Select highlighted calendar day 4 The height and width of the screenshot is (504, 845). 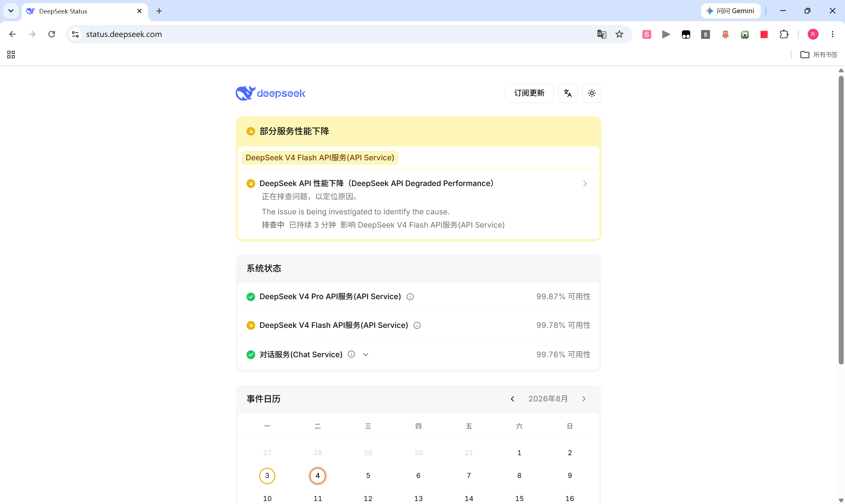[317, 476]
